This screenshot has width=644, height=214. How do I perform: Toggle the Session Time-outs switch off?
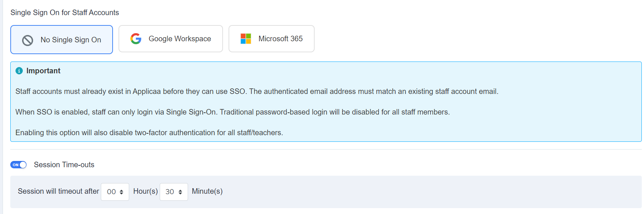(x=18, y=165)
